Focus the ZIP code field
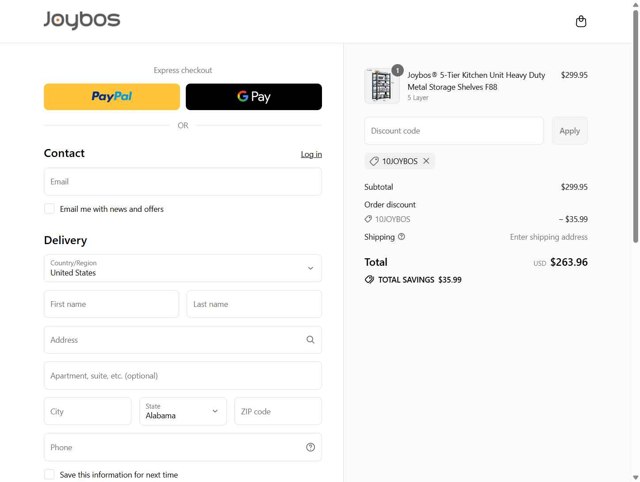 point(278,411)
